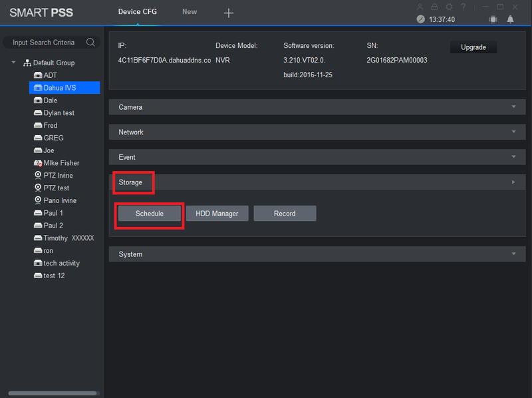The height and width of the screenshot is (398, 532).
Task: Click the alarm bell icon
Action: [511, 19]
